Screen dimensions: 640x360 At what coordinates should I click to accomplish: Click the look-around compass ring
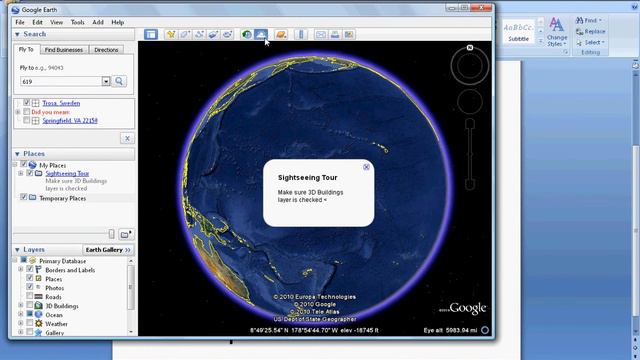tap(470, 65)
